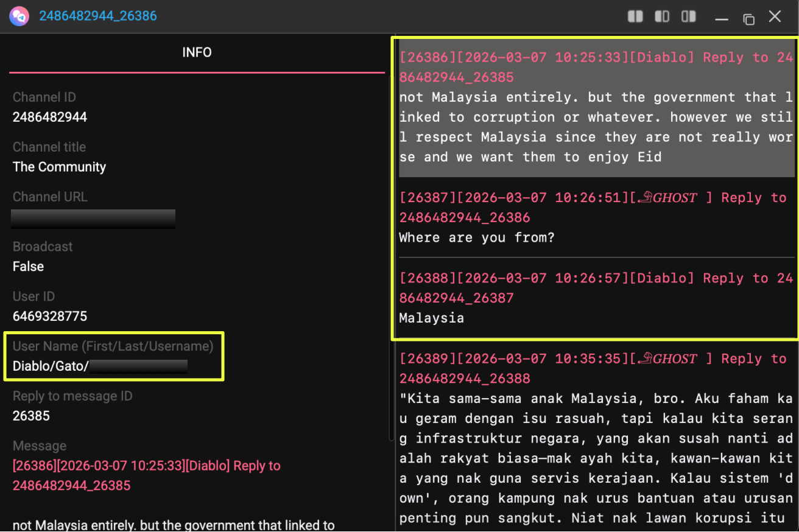
Task: Click the User Name value Diablo/Gato
Action: pyautogui.click(x=51, y=366)
